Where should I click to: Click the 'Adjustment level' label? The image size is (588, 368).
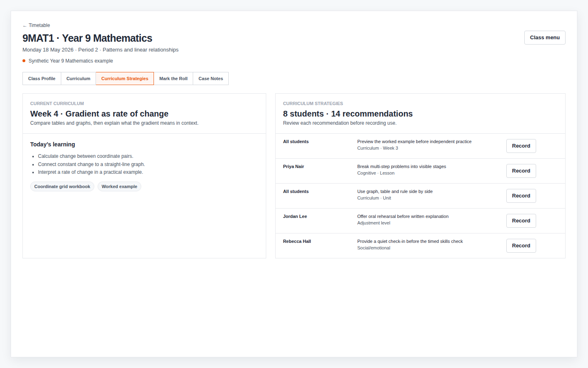click(374, 223)
